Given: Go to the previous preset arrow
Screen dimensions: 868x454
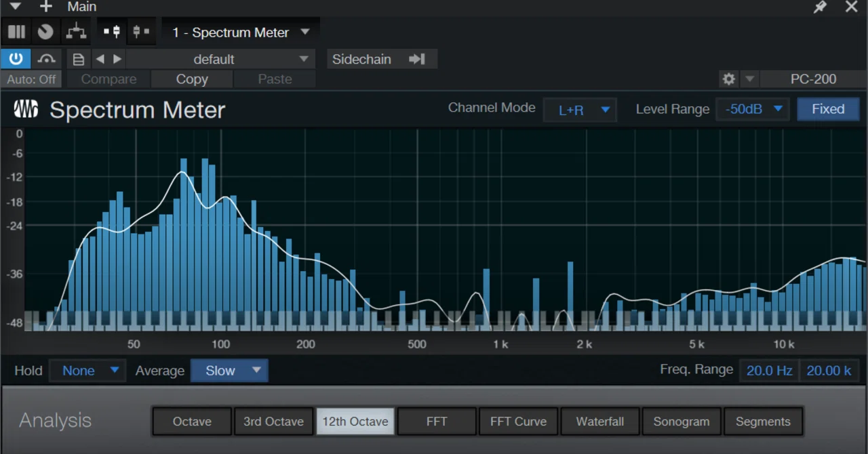Looking at the screenshot, I should [100, 59].
